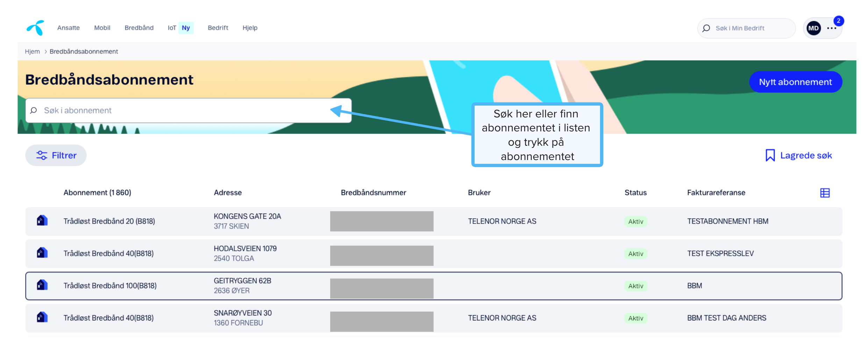Click the Søk i Min Bedrift field
Screen dimensions: 868x362
746,28
